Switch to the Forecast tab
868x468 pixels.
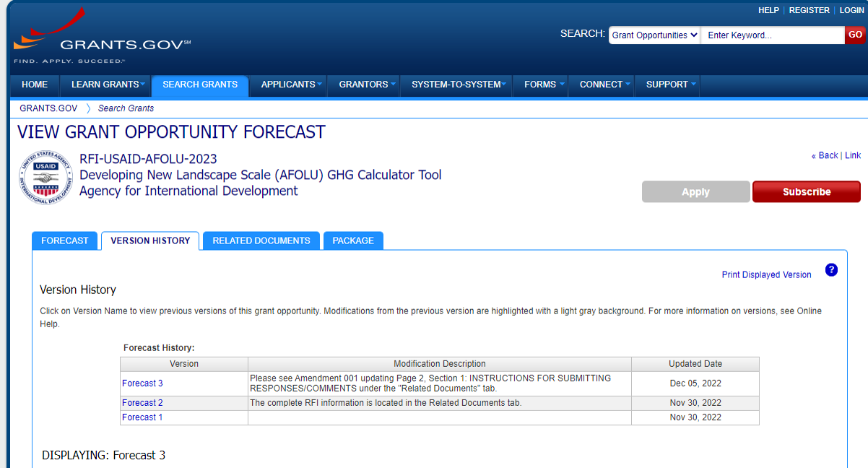[65, 240]
